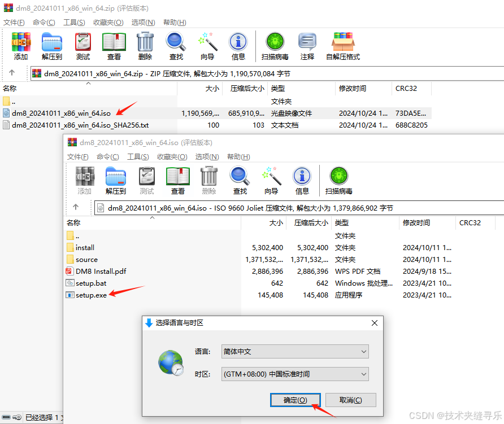Image resolution: width=504 pixels, height=424 pixels.
Task: Sort by 大小 column in zip window
Action: pyautogui.click(x=199, y=88)
